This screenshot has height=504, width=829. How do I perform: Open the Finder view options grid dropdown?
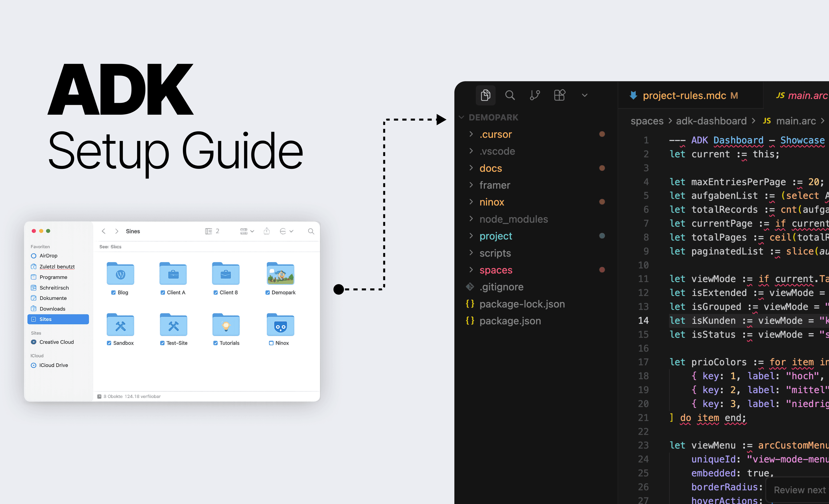(x=247, y=231)
